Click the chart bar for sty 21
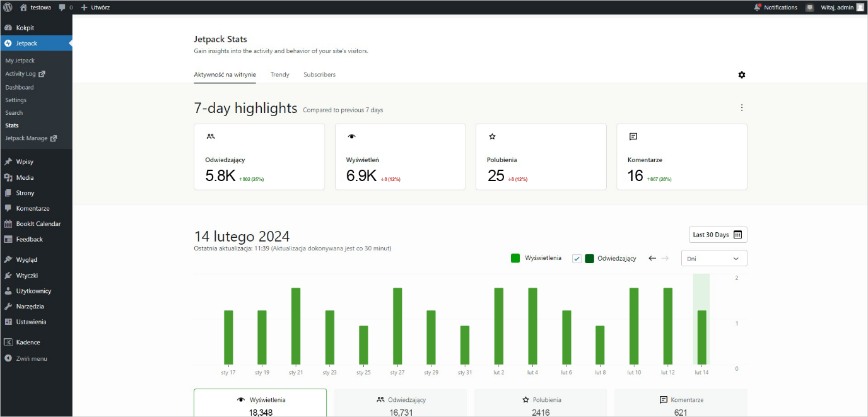Image resolution: width=868 pixels, height=417 pixels. pyautogui.click(x=296, y=326)
